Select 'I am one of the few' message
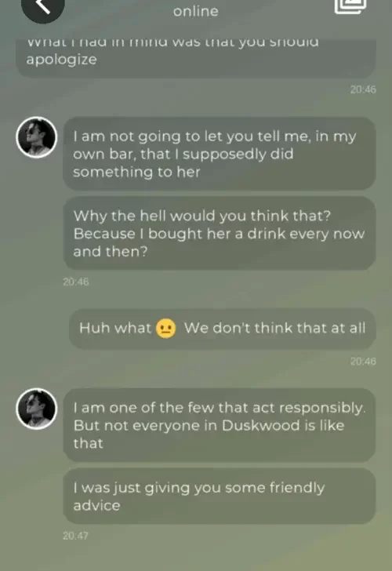 point(220,425)
